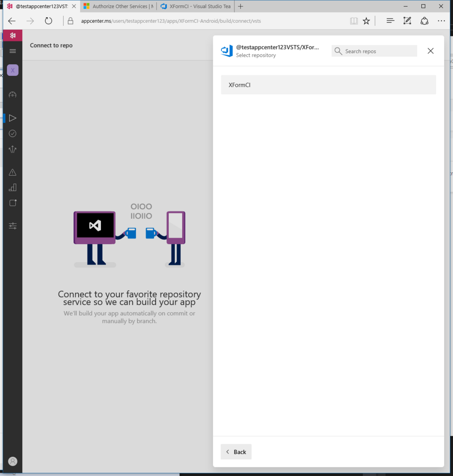The image size is (453, 476).
Task: Switch to XFormCI Visual Studio Team tab
Action: coord(196,7)
